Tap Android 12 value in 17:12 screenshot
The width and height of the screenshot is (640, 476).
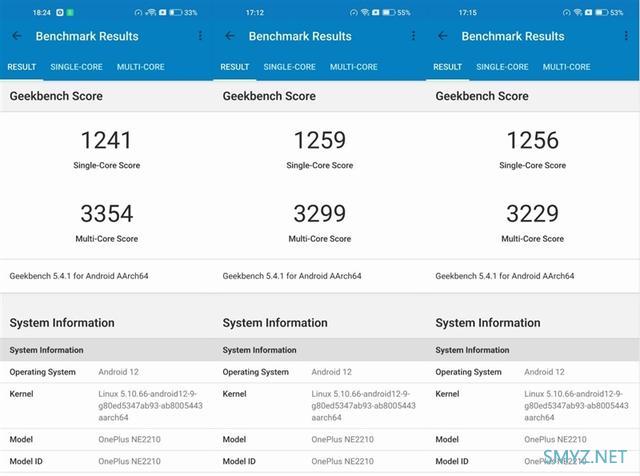tap(331, 372)
